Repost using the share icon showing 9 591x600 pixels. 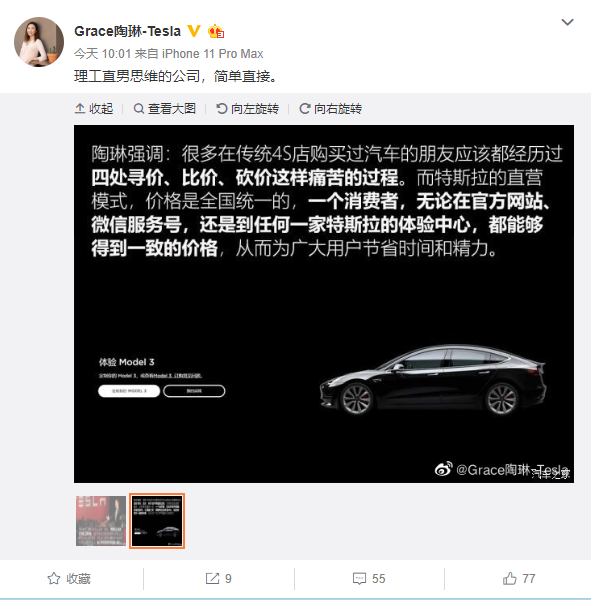click(x=219, y=579)
